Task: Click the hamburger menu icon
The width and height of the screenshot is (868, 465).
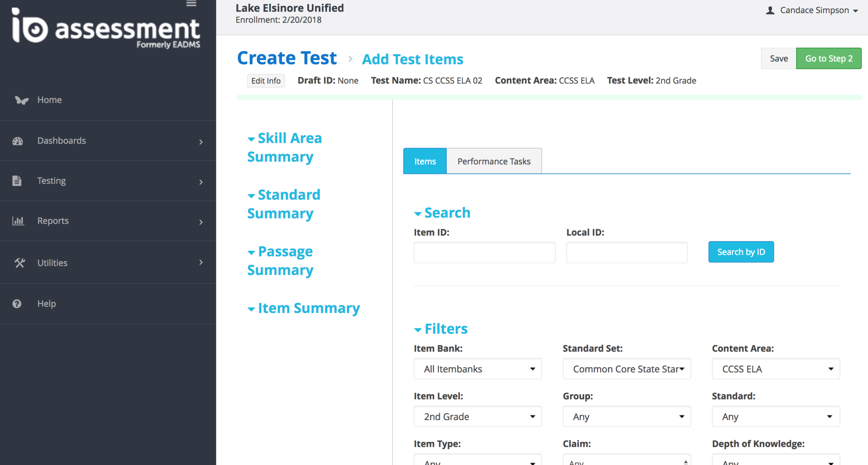Action: click(x=191, y=3)
